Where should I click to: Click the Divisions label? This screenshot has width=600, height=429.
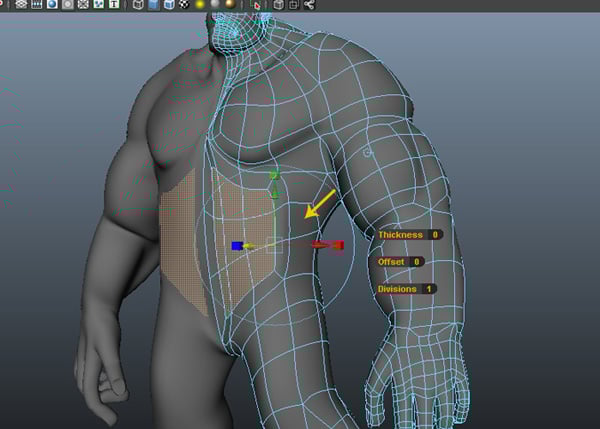pos(397,289)
